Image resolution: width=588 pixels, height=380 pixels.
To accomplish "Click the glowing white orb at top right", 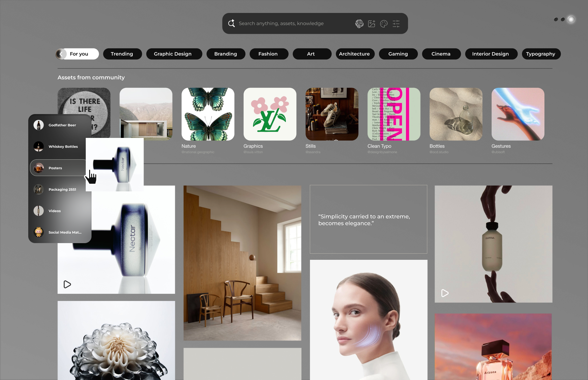I will coord(571,19).
